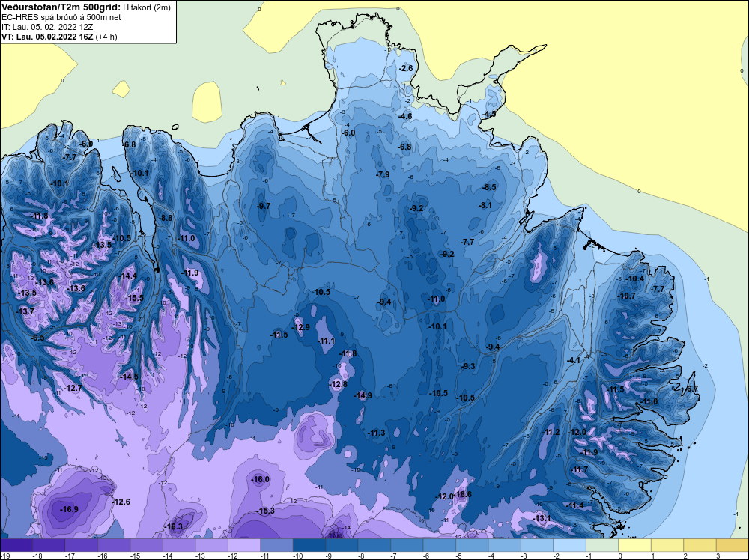Click the -10.4 temperature label

[x=635, y=279]
